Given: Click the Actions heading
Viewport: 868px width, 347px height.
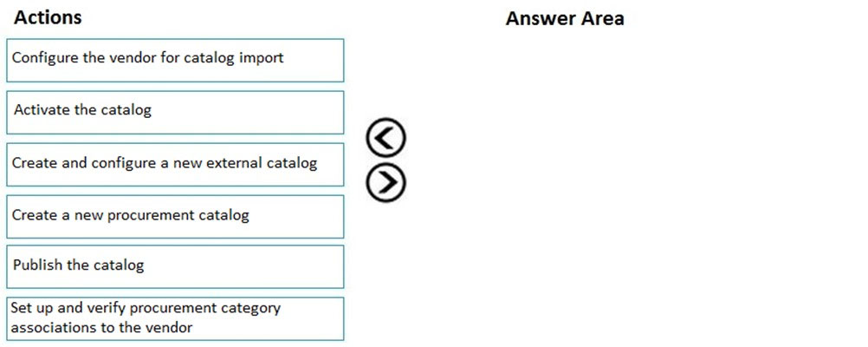Looking at the screenshot, I should pyautogui.click(x=48, y=17).
